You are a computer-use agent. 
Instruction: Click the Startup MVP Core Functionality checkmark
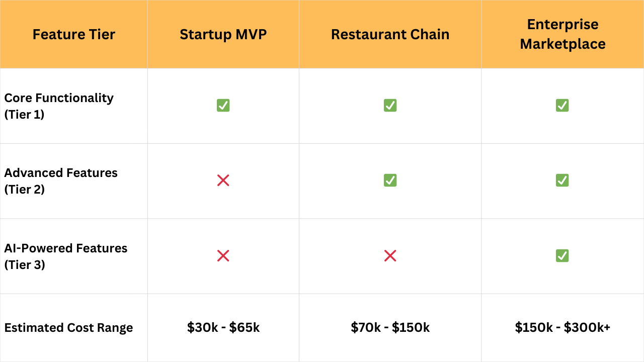[223, 105]
